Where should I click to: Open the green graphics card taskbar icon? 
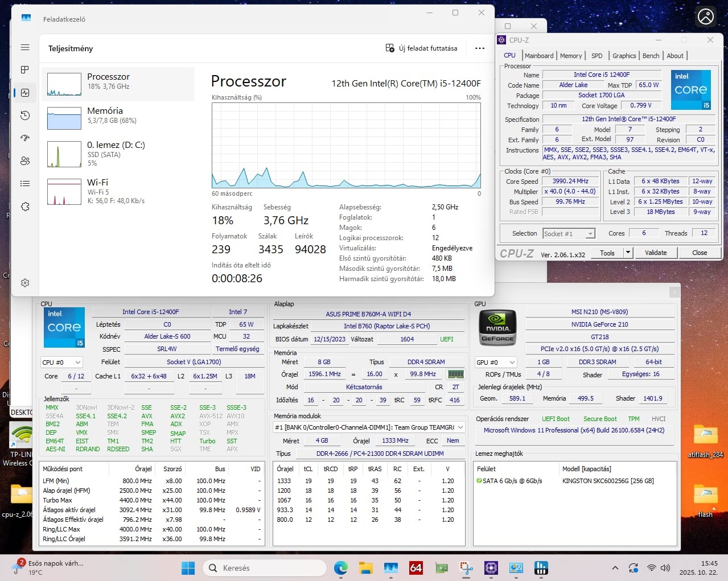click(x=441, y=568)
